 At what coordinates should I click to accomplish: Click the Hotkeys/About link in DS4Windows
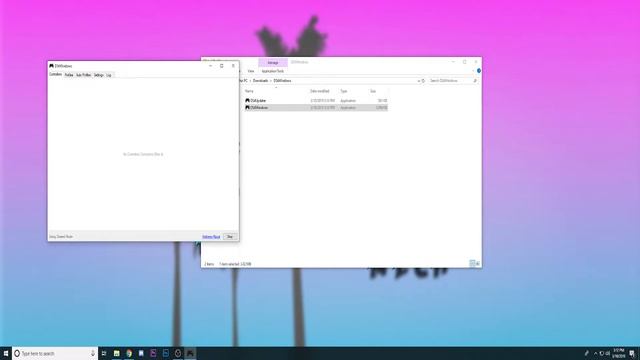coord(211,237)
